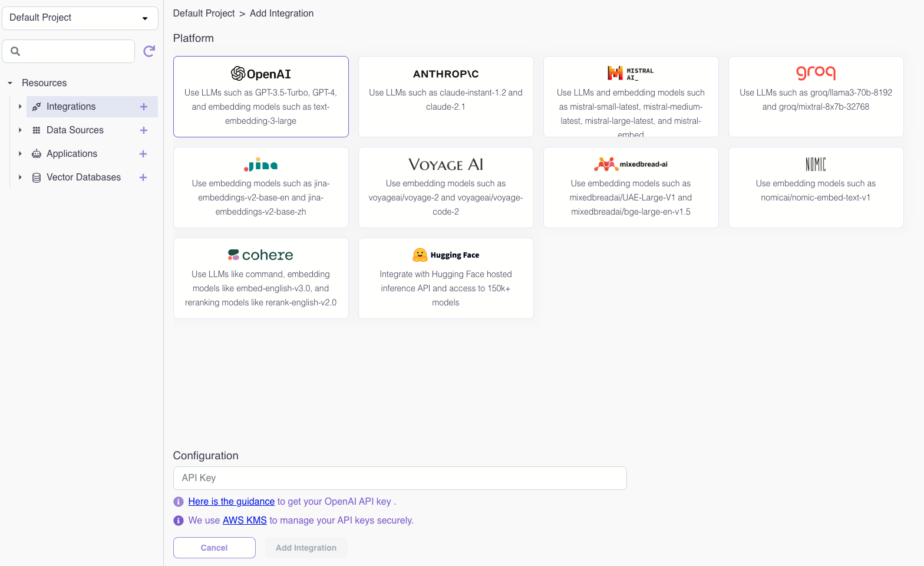Viewport: 924px width, 566px height.
Task: Select the Jina embedding platform card
Action: coord(260,187)
